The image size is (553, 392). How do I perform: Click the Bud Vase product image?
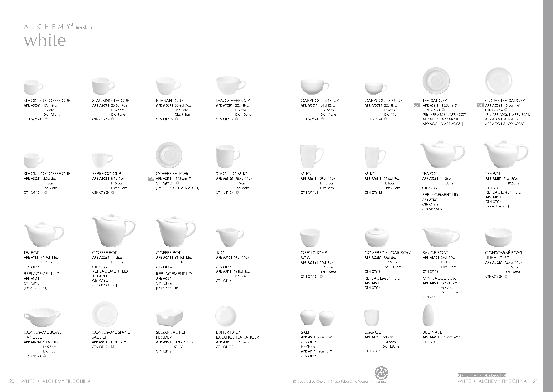(428, 315)
